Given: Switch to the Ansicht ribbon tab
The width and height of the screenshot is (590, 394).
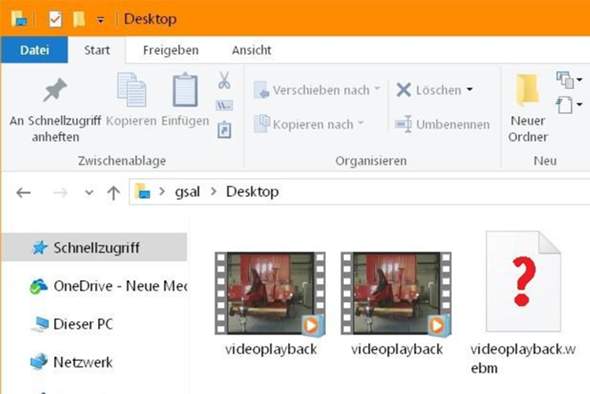Looking at the screenshot, I should 251,50.
